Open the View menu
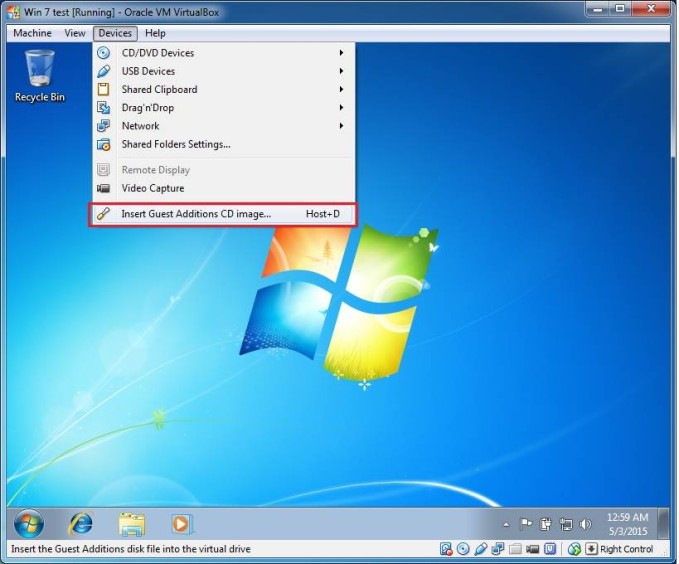The image size is (679, 564). coord(74,33)
